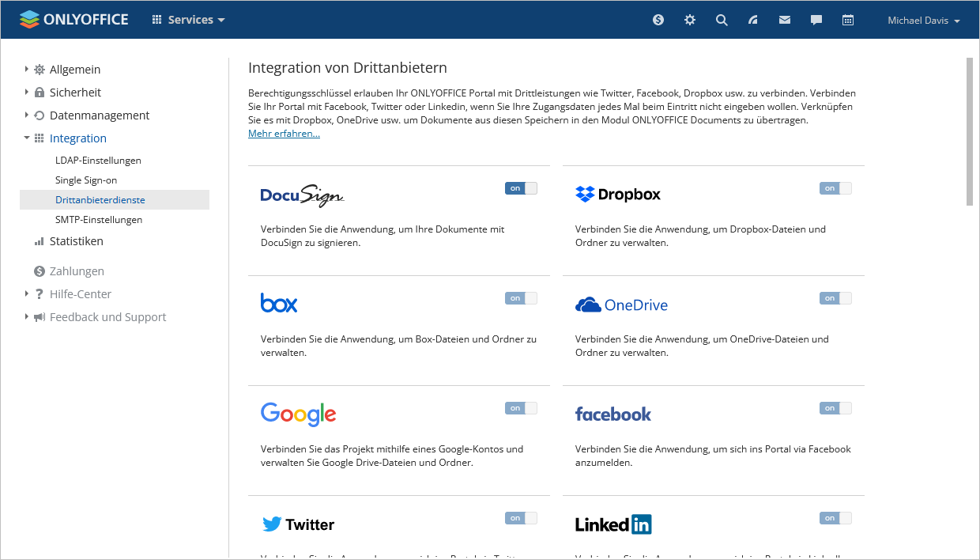Expand the Hilfe-Center tree arrow

(x=27, y=294)
